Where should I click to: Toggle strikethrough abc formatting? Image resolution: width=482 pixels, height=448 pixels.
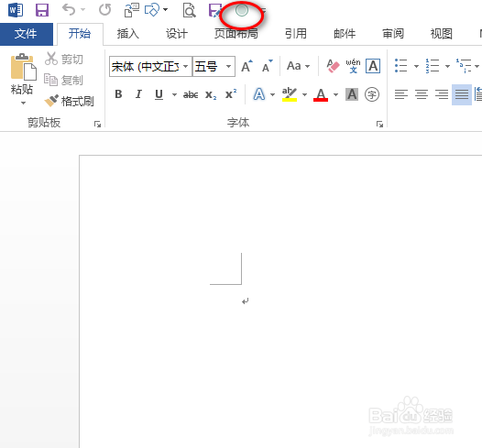point(191,94)
